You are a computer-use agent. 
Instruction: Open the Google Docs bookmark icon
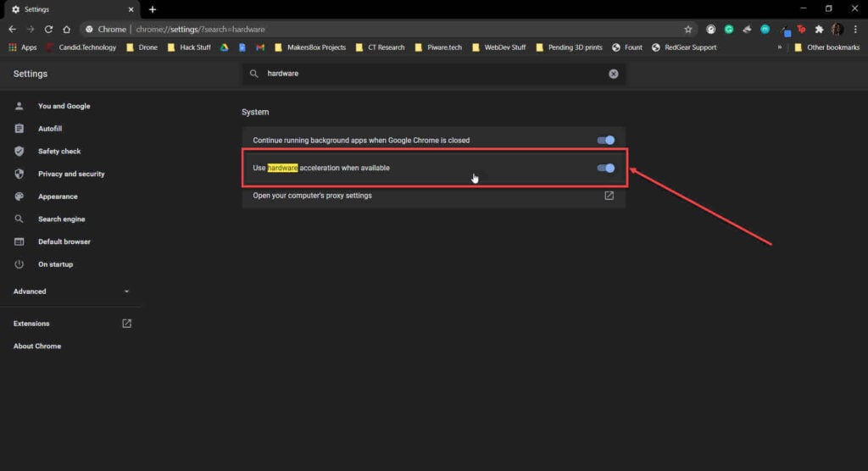coord(242,47)
